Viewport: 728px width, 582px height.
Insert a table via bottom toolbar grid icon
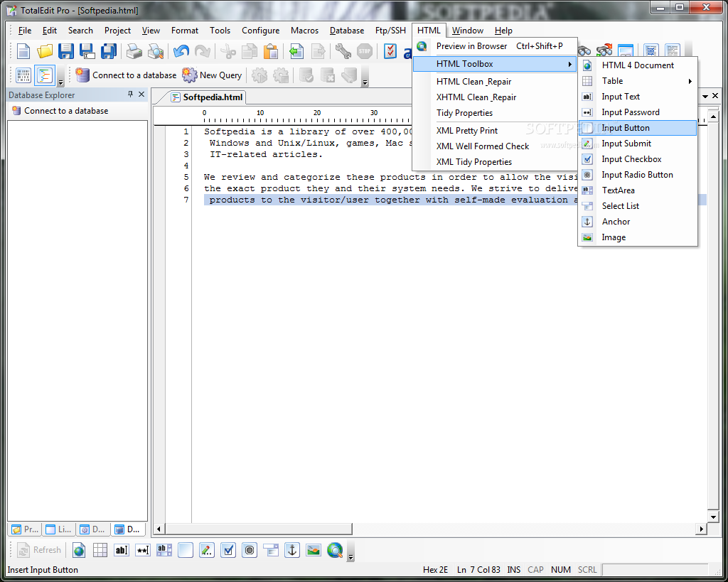point(100,551)
